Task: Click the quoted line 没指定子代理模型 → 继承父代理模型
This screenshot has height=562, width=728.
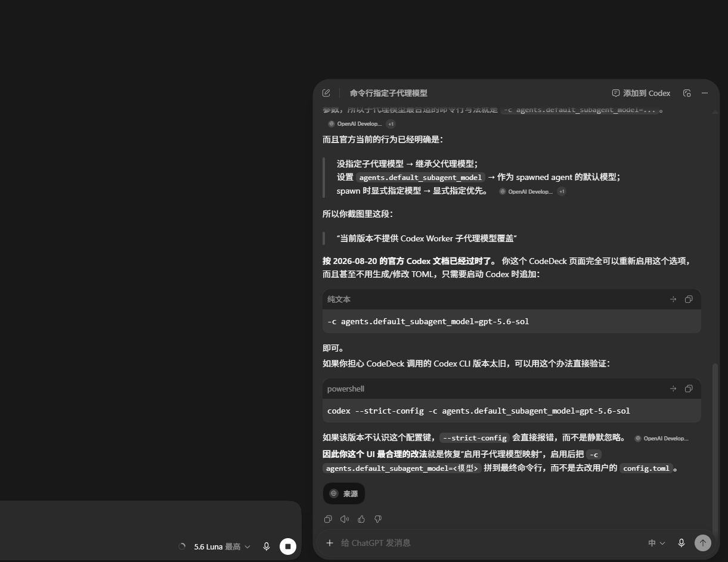Action: pyautogui.click(x=407, y=163)
